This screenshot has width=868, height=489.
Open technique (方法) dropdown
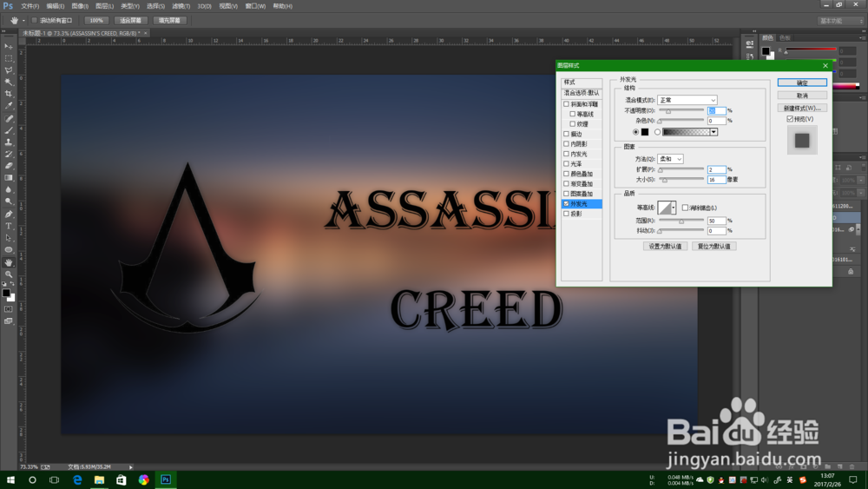[x=670, y=159]
